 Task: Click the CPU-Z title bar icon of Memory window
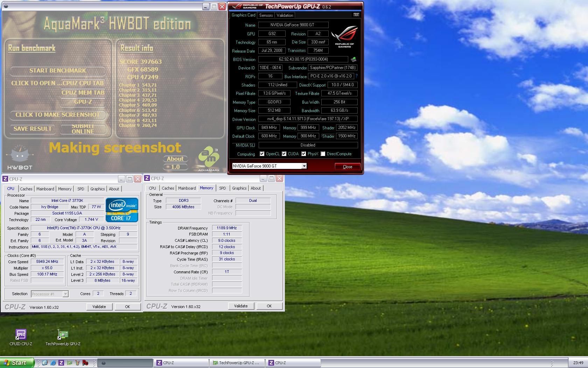[147, 178]
